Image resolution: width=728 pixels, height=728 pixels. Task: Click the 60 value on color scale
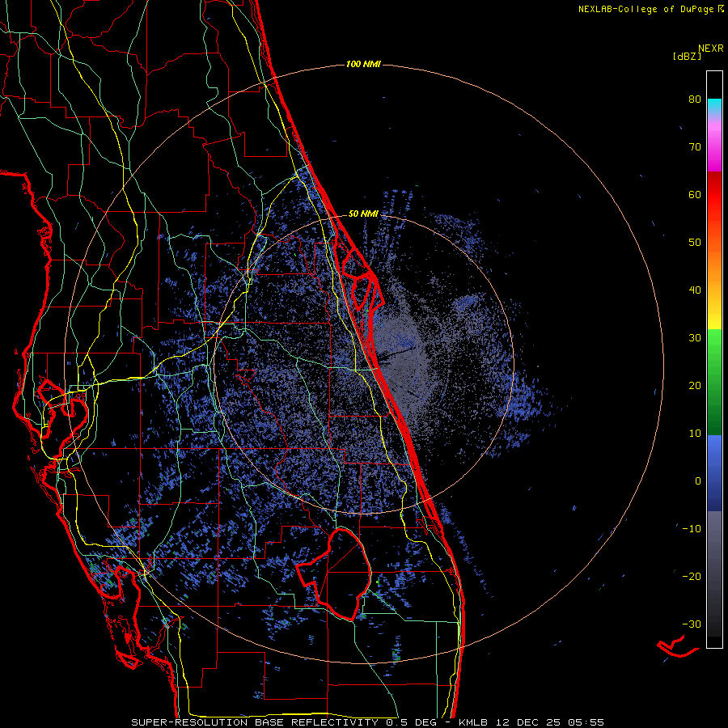coord(695,195)
